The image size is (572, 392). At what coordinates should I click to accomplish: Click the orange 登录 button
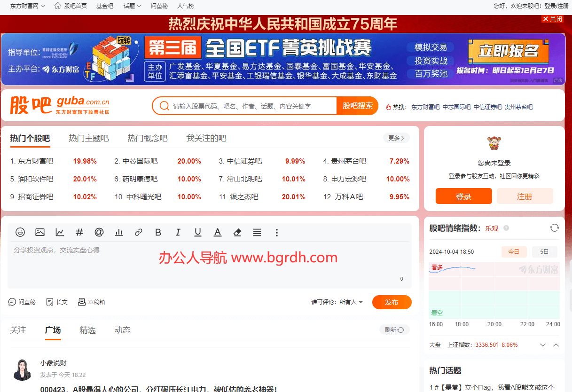pos(463,196)
